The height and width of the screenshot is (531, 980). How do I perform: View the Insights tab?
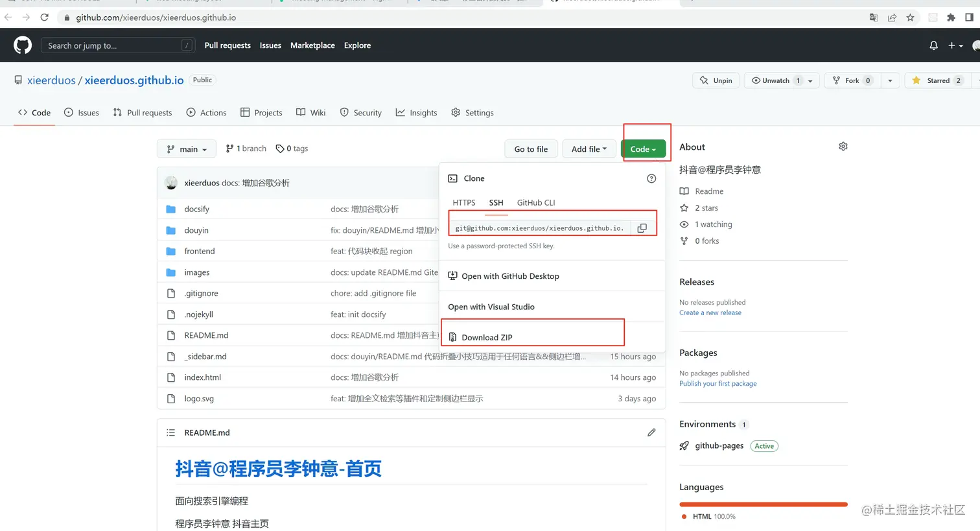pyautogui.click(x=417, y=113)
